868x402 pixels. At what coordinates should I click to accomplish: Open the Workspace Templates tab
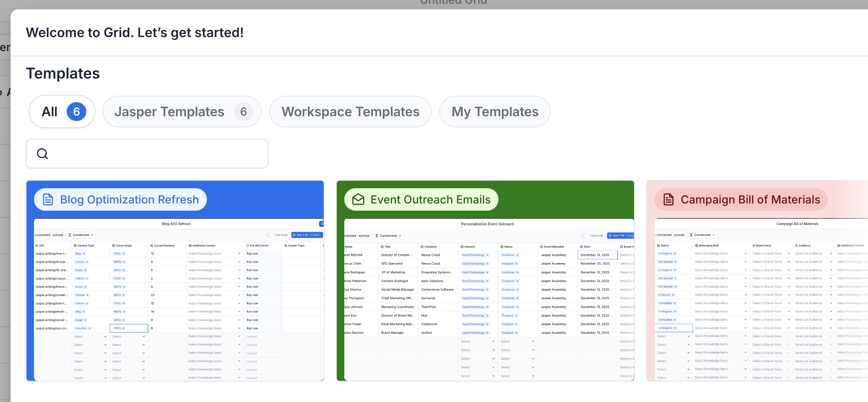click(x=351, y=112)
